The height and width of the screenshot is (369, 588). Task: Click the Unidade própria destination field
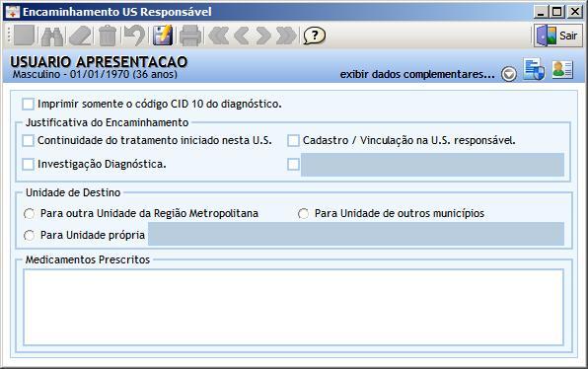click(356, 234)
